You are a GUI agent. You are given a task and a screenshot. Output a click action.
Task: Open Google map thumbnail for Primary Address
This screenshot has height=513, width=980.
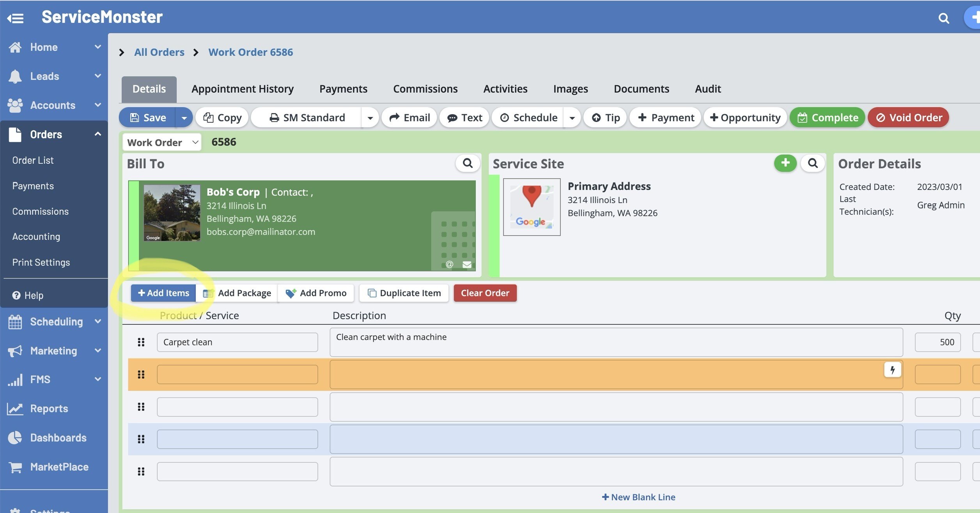click(532, 207)
